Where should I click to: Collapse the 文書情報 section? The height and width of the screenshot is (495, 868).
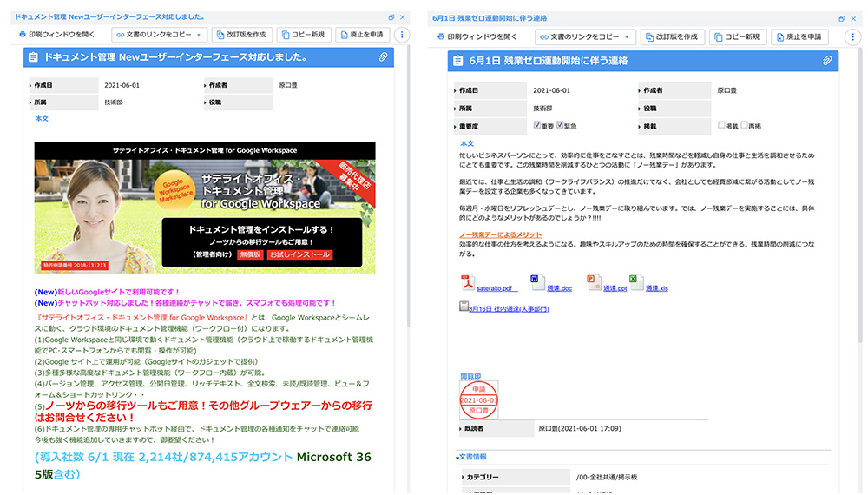(458, 457)
